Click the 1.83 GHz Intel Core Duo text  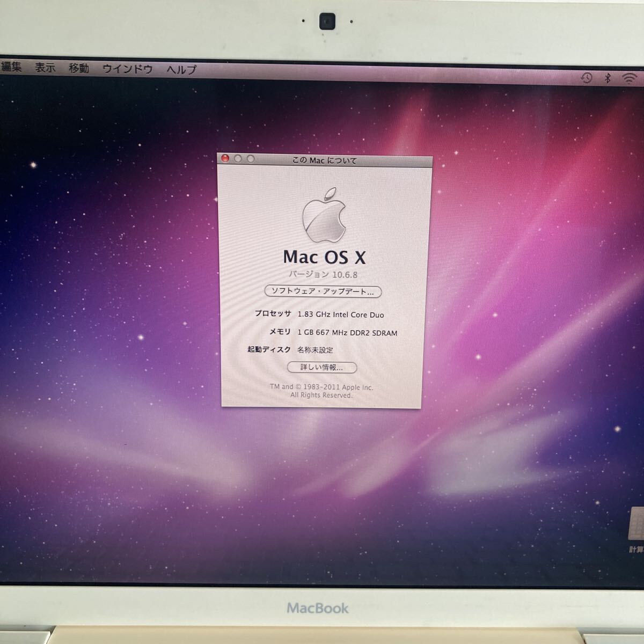[341, 314]
